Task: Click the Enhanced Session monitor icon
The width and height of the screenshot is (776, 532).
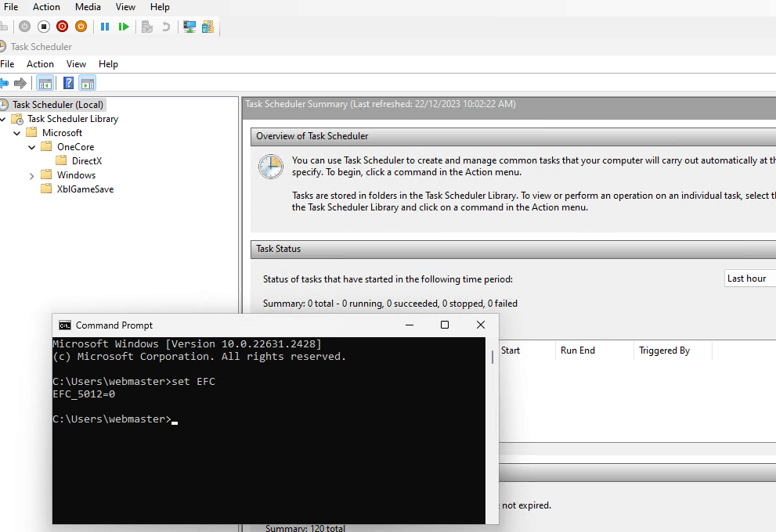Action: pos(189,27)
